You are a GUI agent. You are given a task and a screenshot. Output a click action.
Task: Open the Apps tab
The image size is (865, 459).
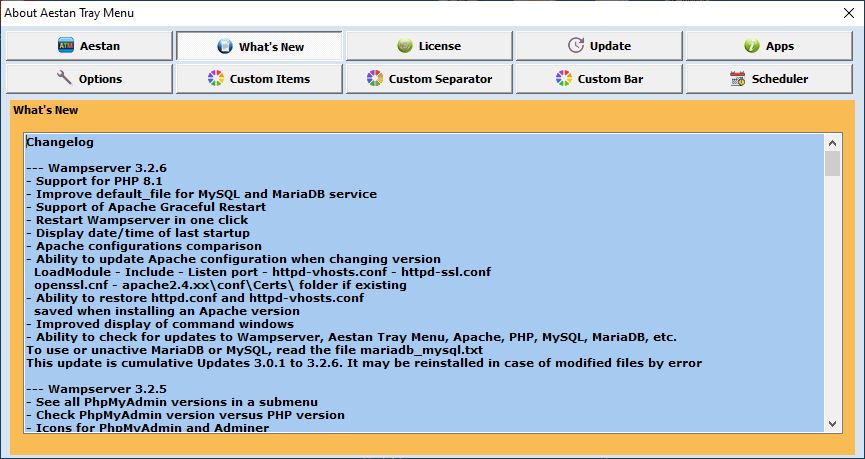point(769,46)
